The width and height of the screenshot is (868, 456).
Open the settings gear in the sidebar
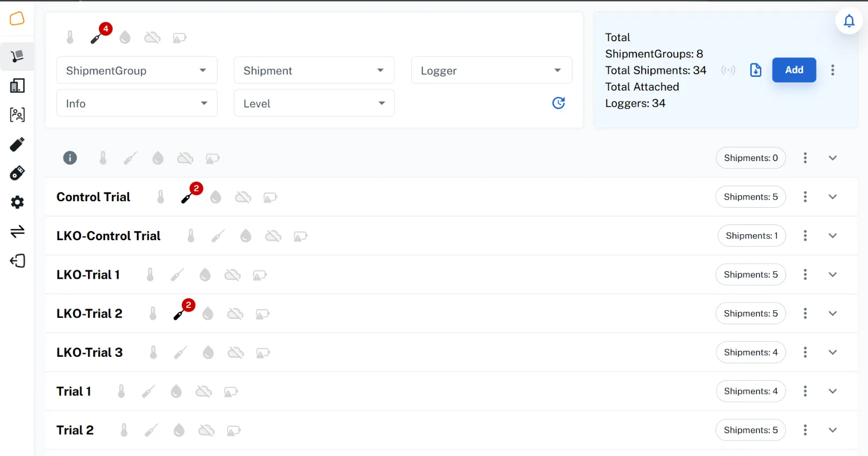(x=17, y=202)
